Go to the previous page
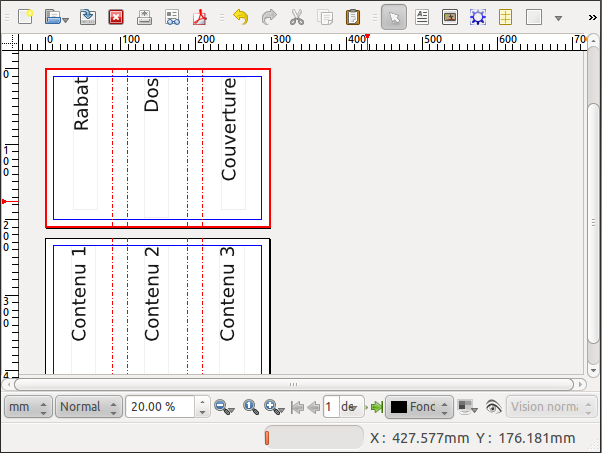This screenshot has width=602, height=453. tap(314, 407)
